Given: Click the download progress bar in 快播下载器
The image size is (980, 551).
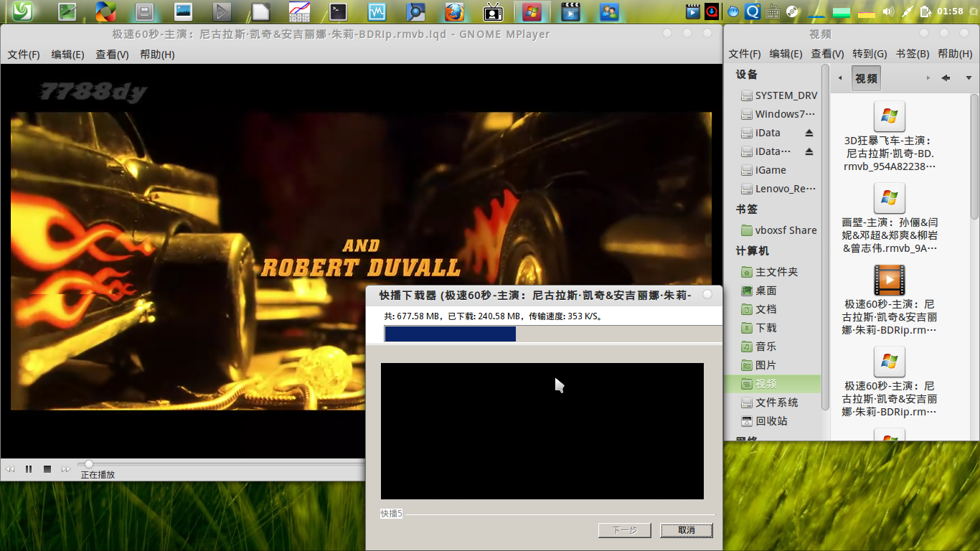Looking at the screenshot, I should 553,334.
